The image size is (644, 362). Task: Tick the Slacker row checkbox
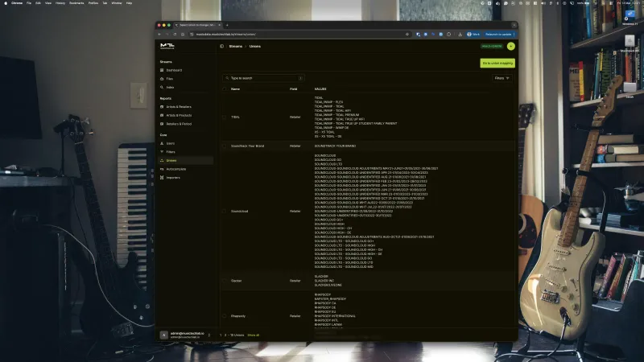(x=225, y=281)
